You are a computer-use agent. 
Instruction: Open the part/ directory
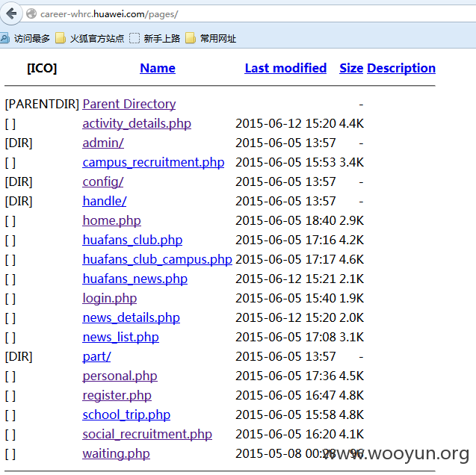[x=96, y=357]
